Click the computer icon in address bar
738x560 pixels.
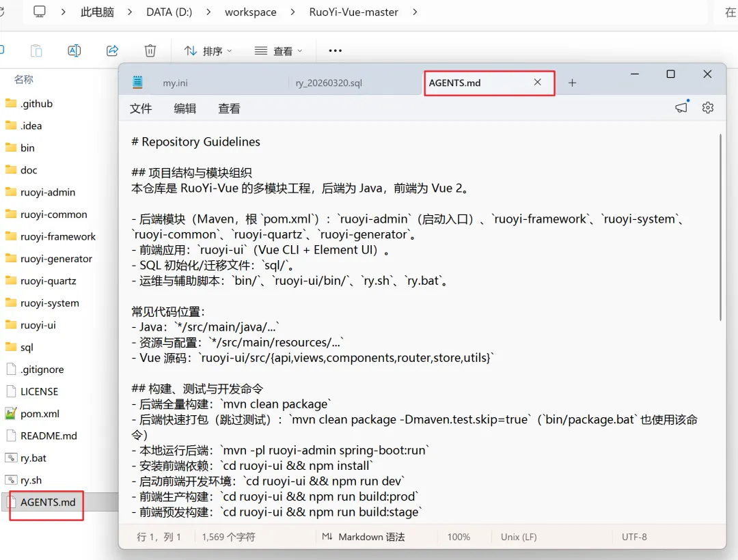point(40,12)
